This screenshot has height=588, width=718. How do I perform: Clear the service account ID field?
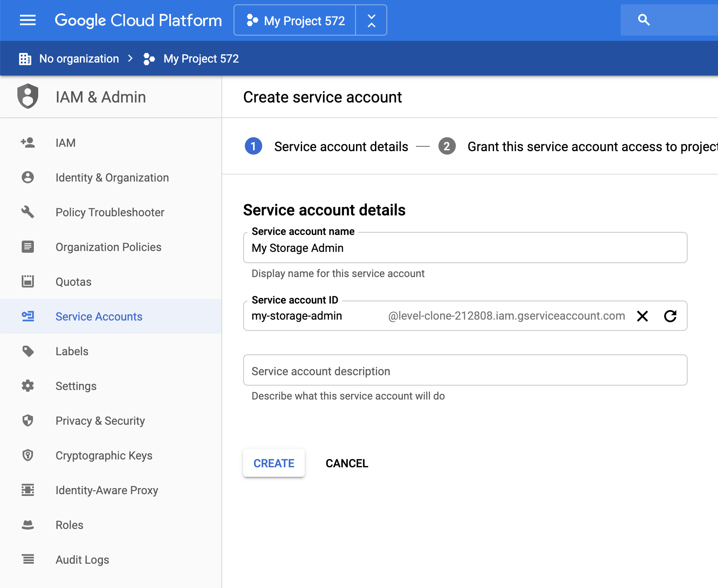[x=642, y=316]
